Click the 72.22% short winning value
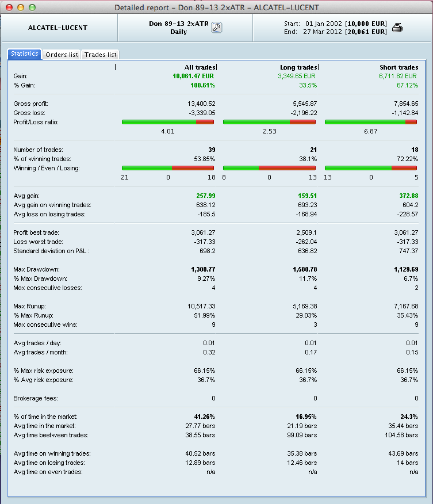Viewport: 433px width, 504px height. tap(407, 159)
